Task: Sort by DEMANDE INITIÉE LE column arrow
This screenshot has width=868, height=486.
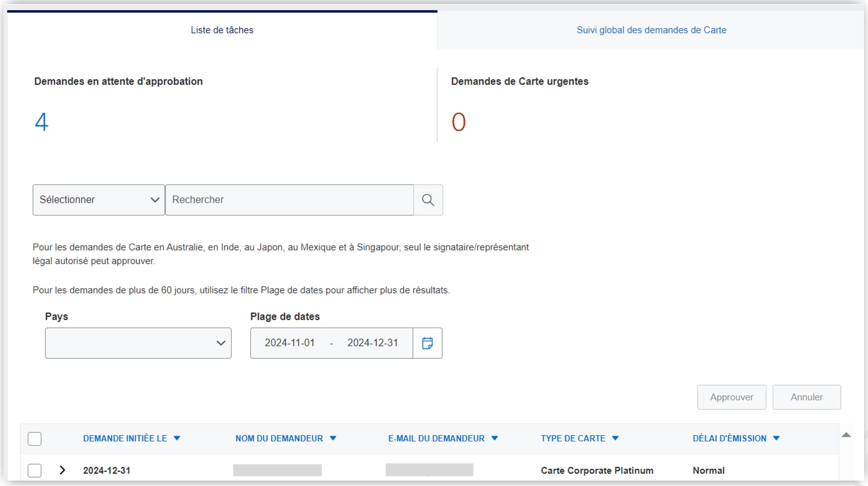Action: (x=178, y=438)
